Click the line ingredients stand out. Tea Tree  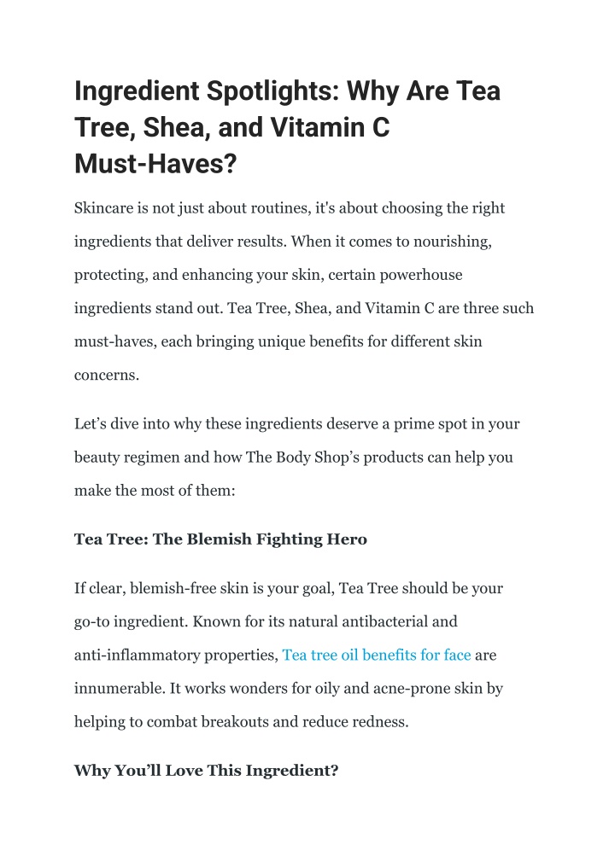[x=303, y=308]
